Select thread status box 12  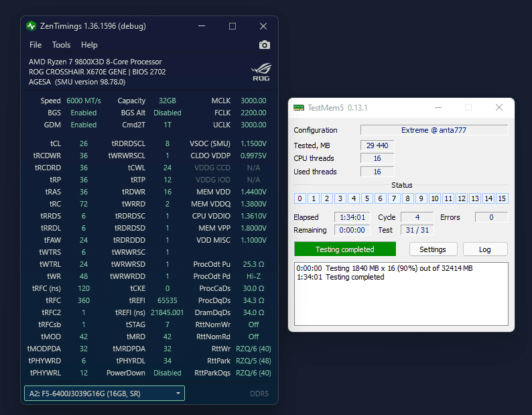(x=462, y=198)
